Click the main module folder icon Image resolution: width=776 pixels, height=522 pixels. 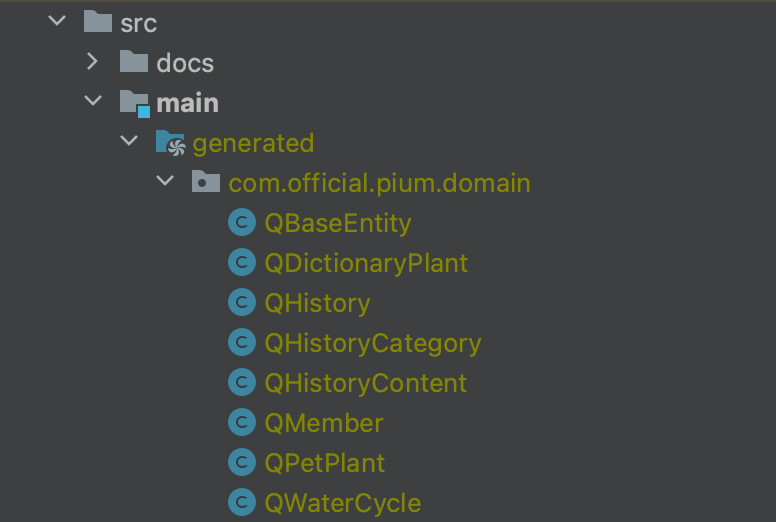(134, 103)
